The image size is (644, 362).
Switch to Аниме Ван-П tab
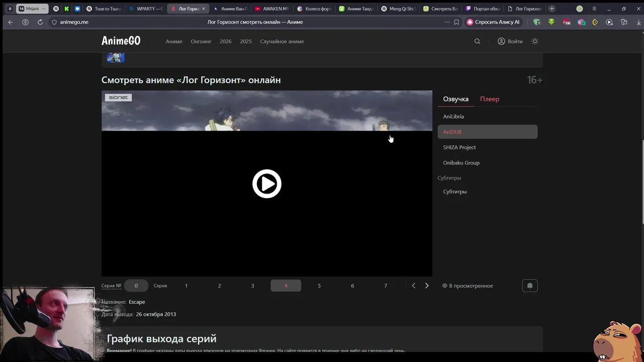[x=230, y=9]
